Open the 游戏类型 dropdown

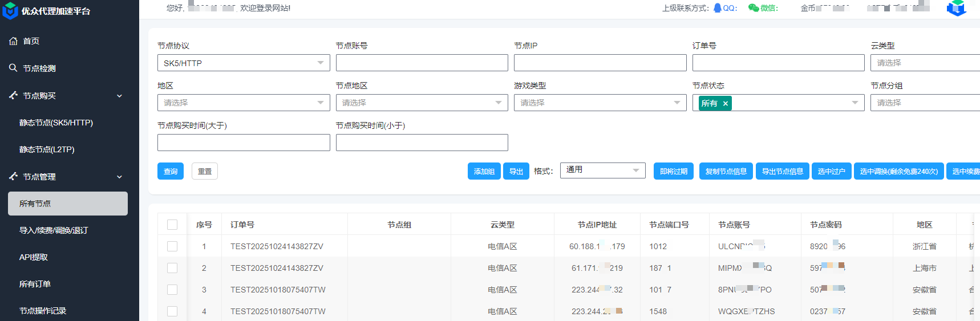(x=600, y=103)
